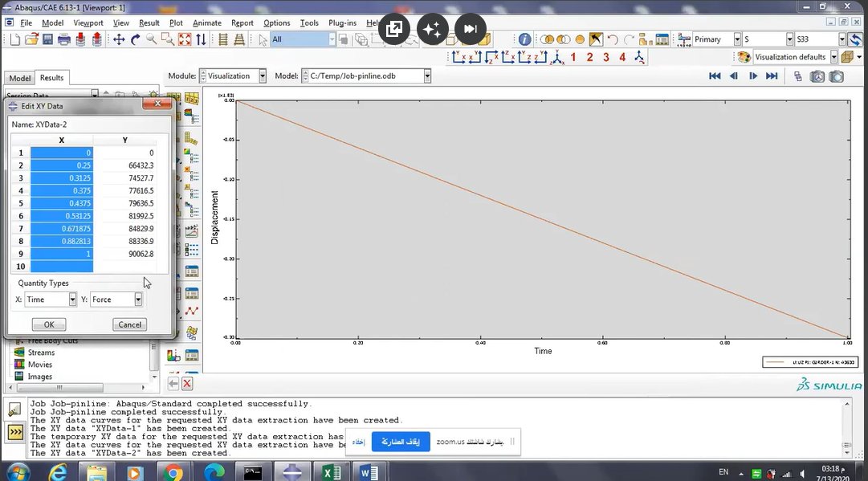Click the Animation options camera icon

[x=817, y=76]
